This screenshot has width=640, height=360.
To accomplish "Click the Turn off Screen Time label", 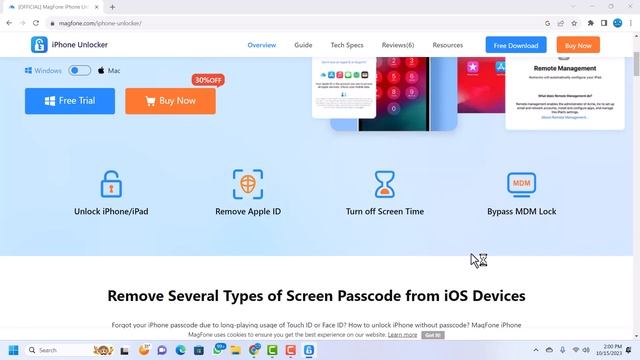I will click(x=384, y=211).
